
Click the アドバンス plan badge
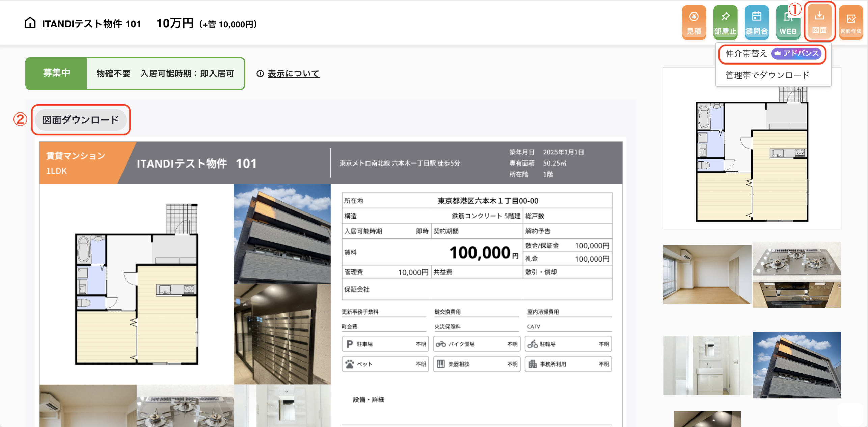pos(796,53)
